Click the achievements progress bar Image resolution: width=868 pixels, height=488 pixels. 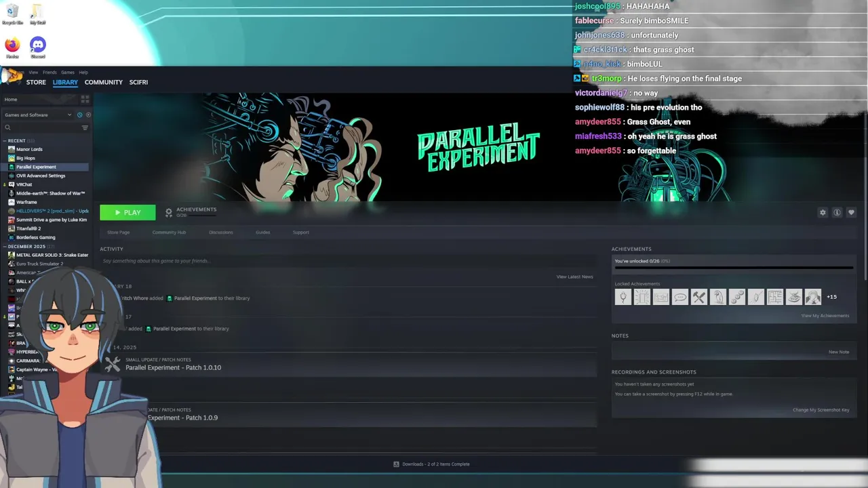pyautogui.click(x=733, y=268)
